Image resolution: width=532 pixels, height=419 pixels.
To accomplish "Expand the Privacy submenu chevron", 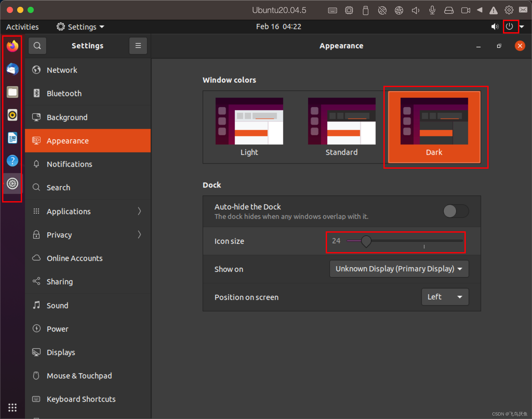I will (139, 235).
